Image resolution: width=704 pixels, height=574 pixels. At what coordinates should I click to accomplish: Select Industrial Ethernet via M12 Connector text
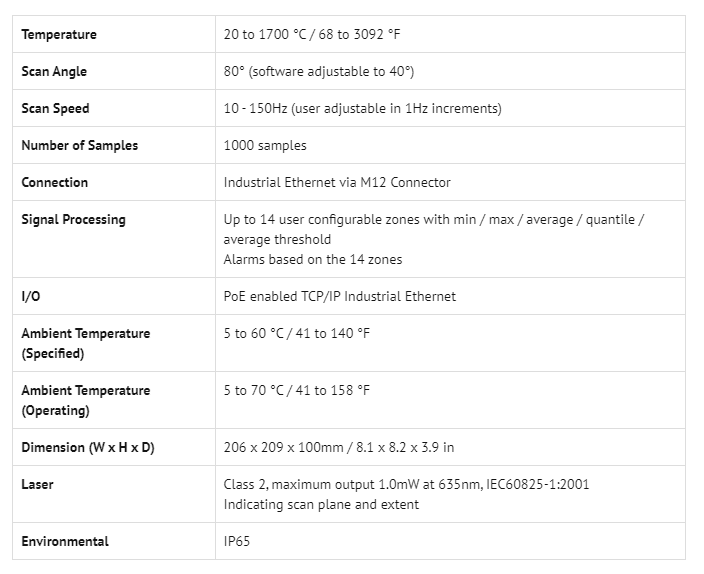tap(337, 183)
